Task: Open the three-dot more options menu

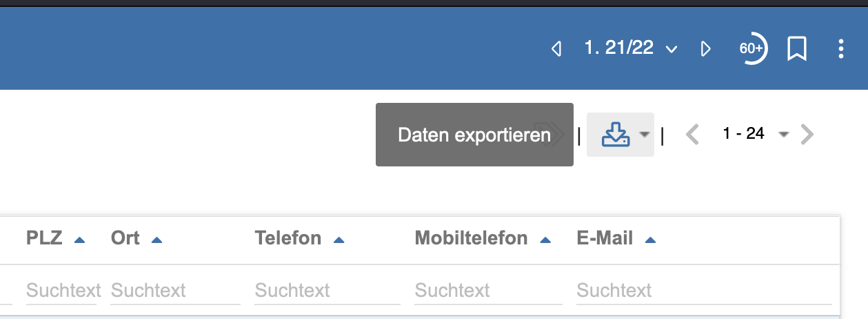Action: coord(840,49)
